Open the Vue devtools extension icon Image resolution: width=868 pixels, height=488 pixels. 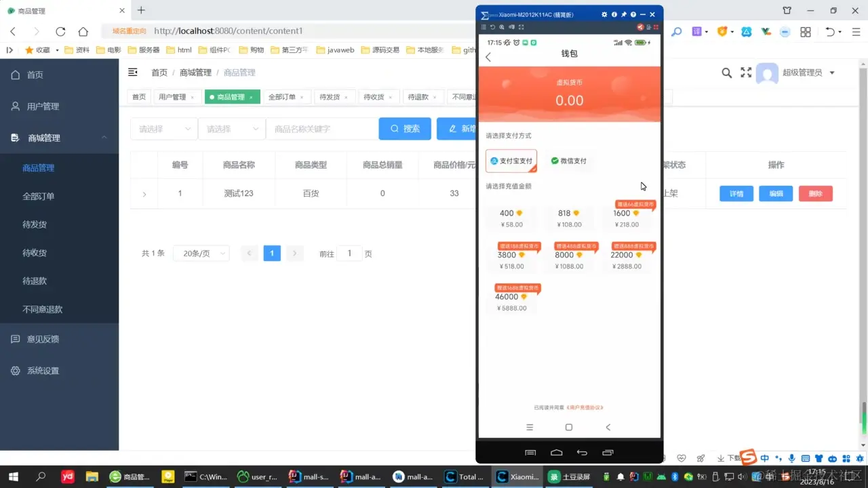tap(766, 31)
